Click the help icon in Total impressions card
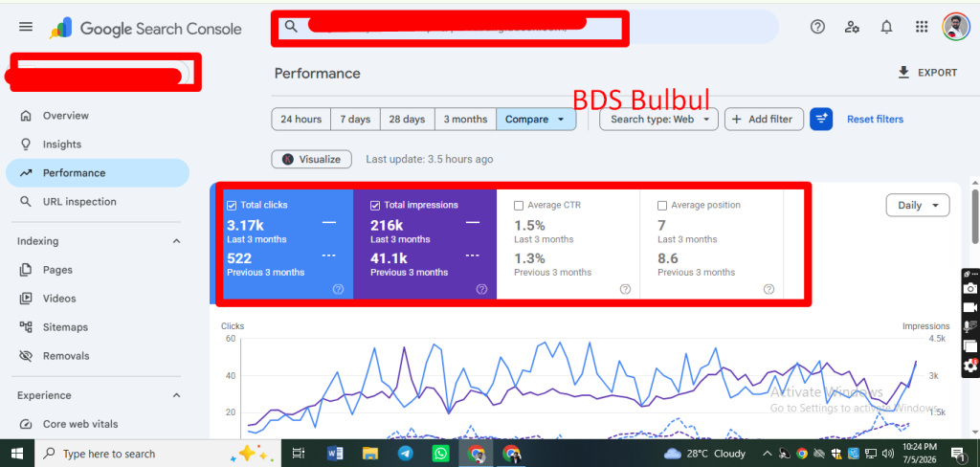The image size is (980, 467). point(481,289)
